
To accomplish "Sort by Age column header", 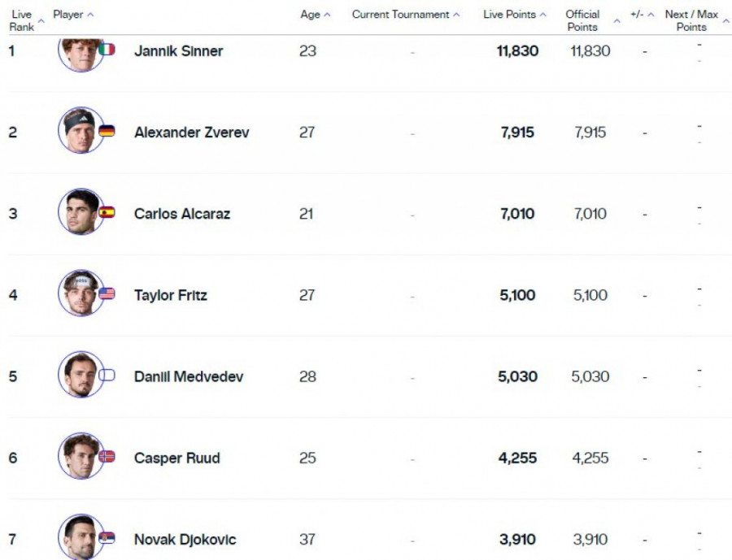I will [x=315, y=15].
